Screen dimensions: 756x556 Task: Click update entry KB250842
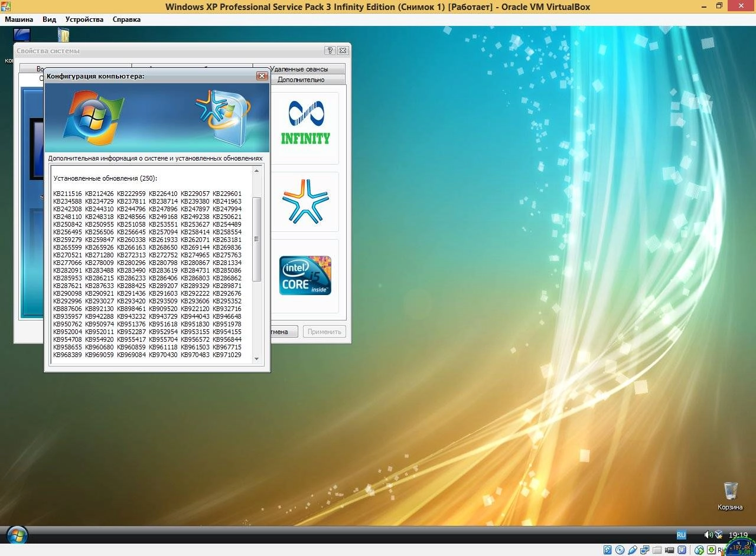67,224
